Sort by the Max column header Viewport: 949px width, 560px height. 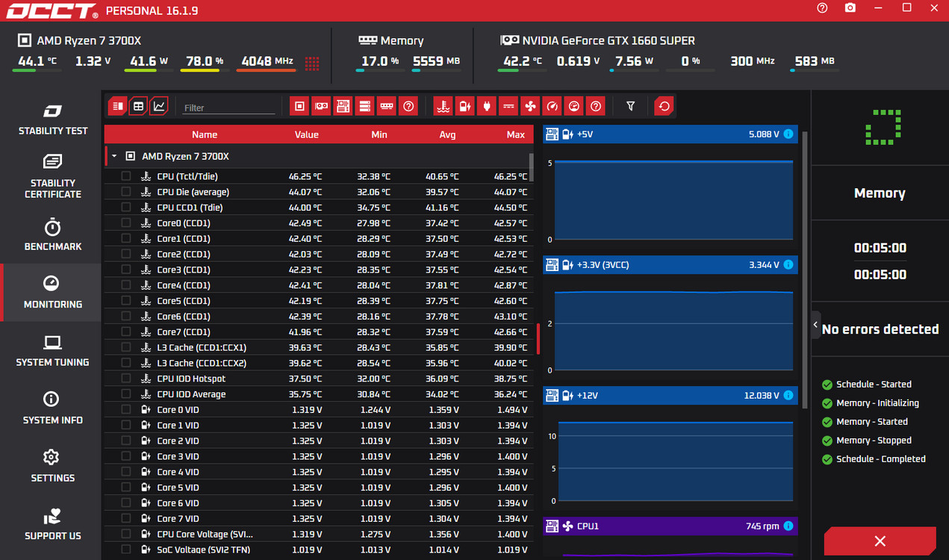click(516, 134)
